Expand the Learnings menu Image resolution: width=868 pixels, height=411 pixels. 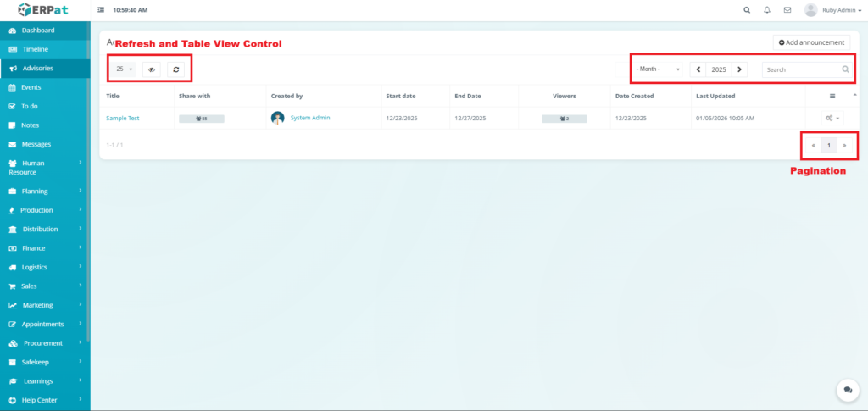click(x=45, y=381)
